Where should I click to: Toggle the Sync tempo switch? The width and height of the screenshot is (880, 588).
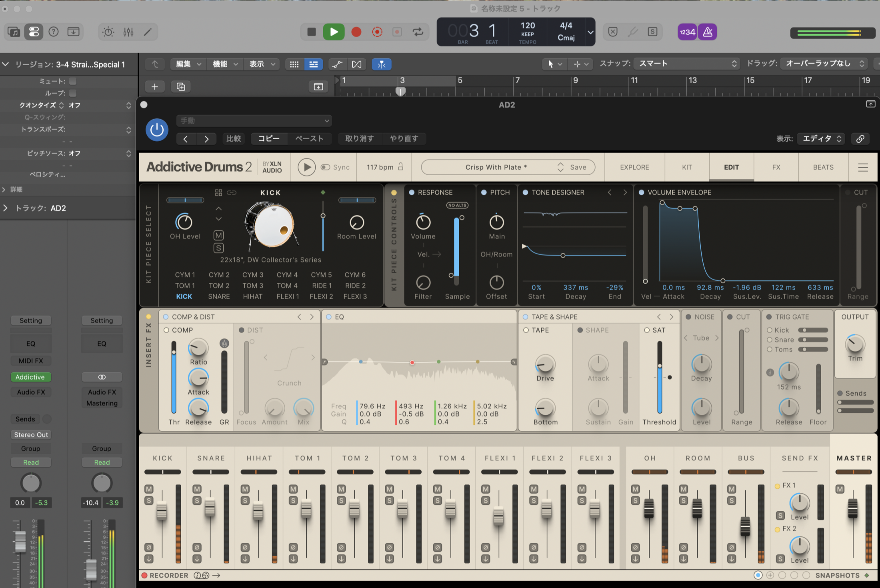pos(325,167)
